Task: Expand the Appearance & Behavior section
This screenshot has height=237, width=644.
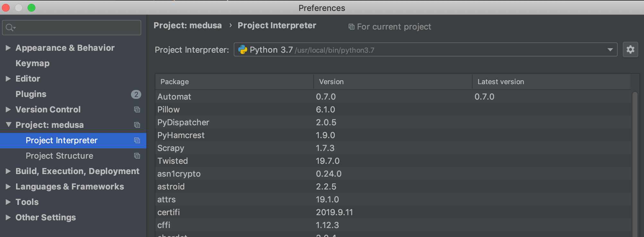Action: [x=8, y=48]
